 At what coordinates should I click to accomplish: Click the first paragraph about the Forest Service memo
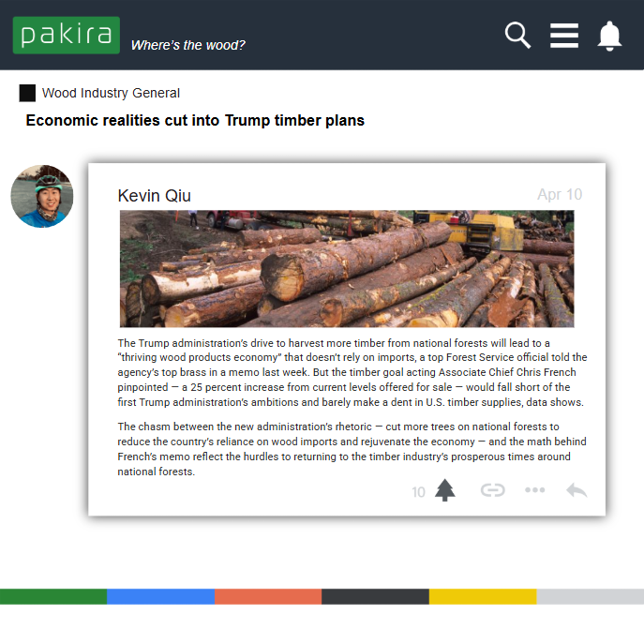pyautogui.click(x=352, y=372)
